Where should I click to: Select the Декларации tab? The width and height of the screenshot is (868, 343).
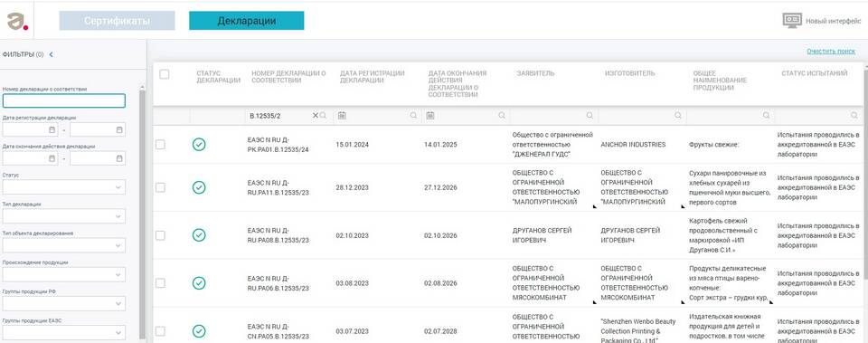coord(246,21)
